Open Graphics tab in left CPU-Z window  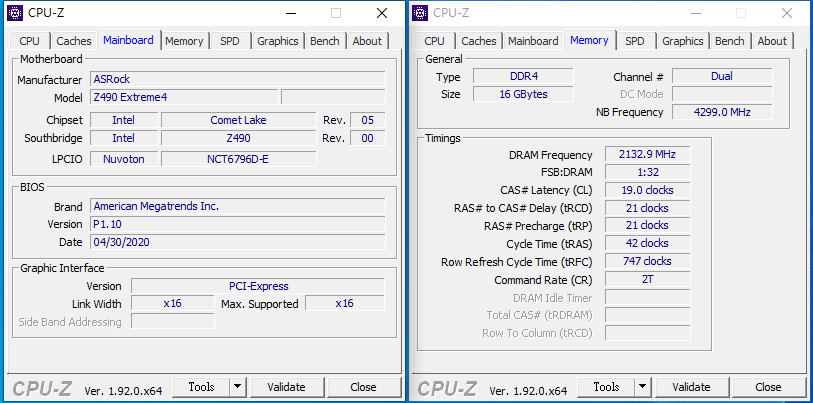coord(278,41)
